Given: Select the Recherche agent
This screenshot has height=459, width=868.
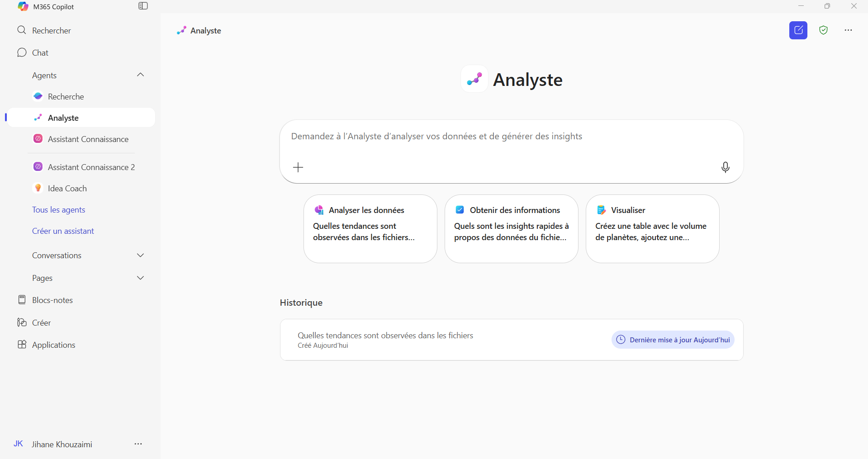Looking at the screenshot, I should (x=66, y=97).
